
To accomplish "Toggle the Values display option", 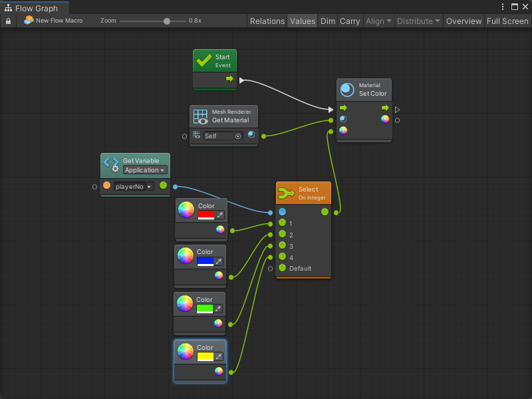I will click(x=302, y=21).
